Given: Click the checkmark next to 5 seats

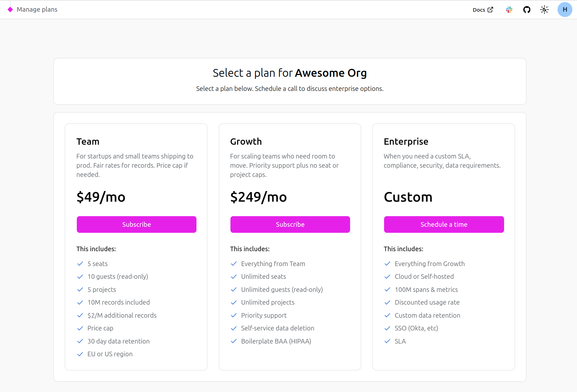Looking at the screenshot, I should [x=80, y=264].
